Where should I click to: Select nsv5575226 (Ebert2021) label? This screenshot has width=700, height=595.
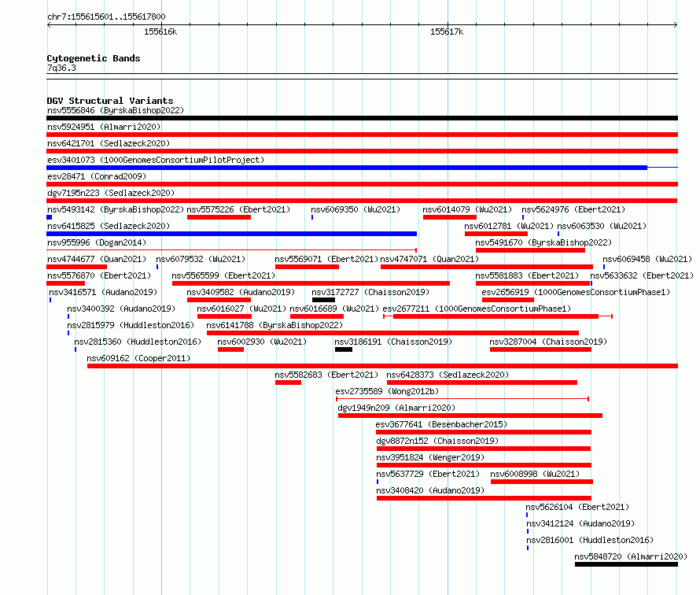tap(238, 209)
